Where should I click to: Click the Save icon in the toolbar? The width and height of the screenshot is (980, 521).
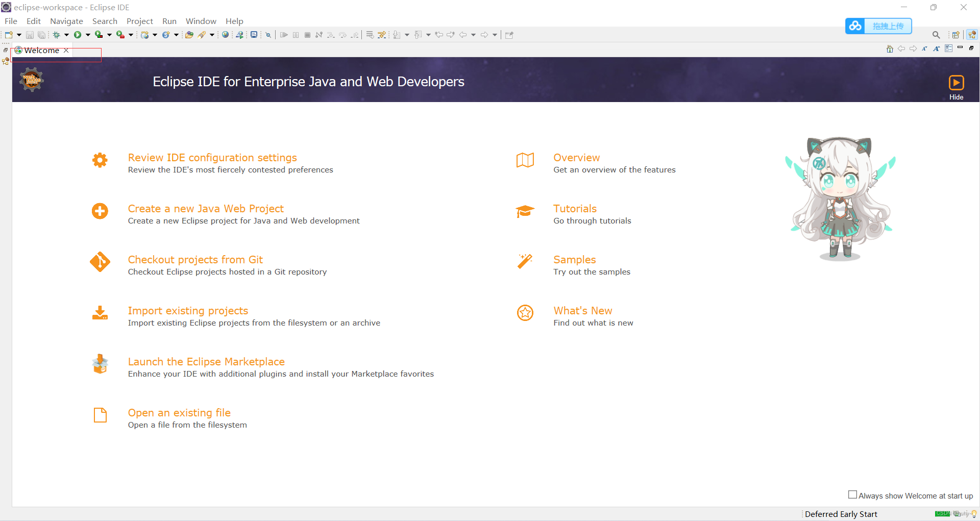(x=30, y=35)
